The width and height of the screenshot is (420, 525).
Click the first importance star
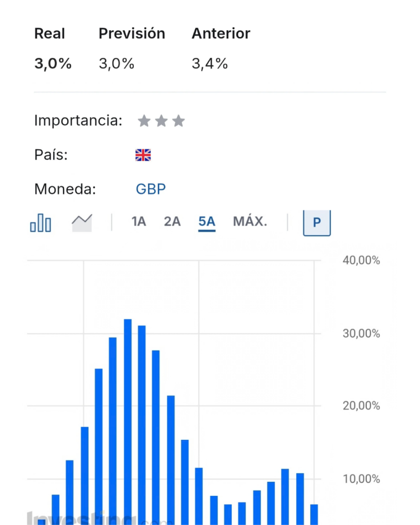click(x=144, y=121)
